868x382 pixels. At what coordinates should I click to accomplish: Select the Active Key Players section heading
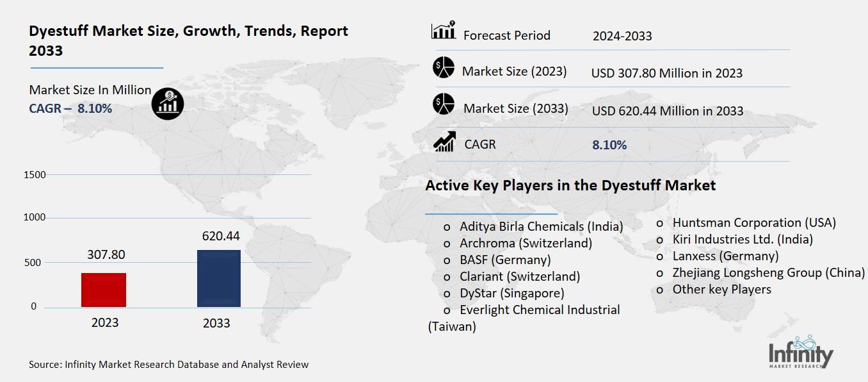(572, 185)
